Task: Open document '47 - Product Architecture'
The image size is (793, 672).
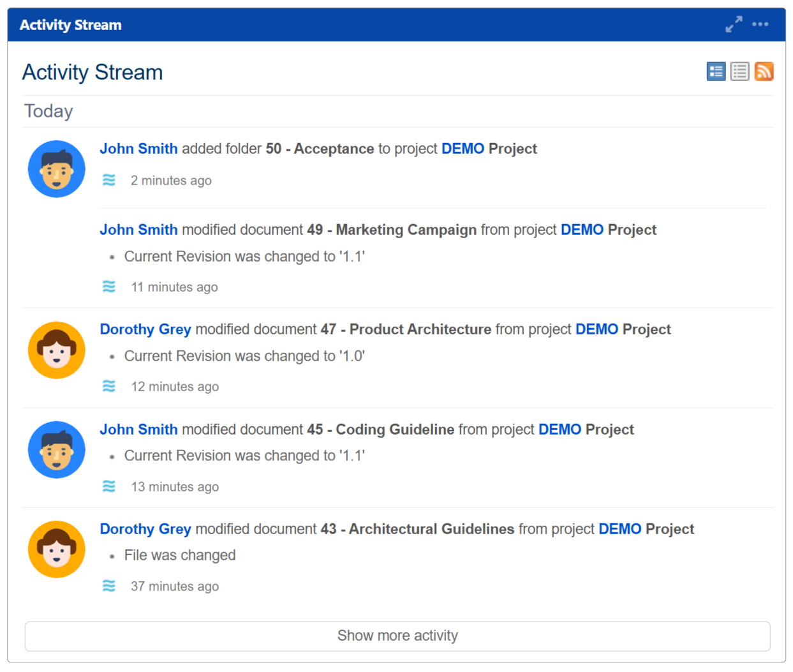Action: click(x=406, y=329)
